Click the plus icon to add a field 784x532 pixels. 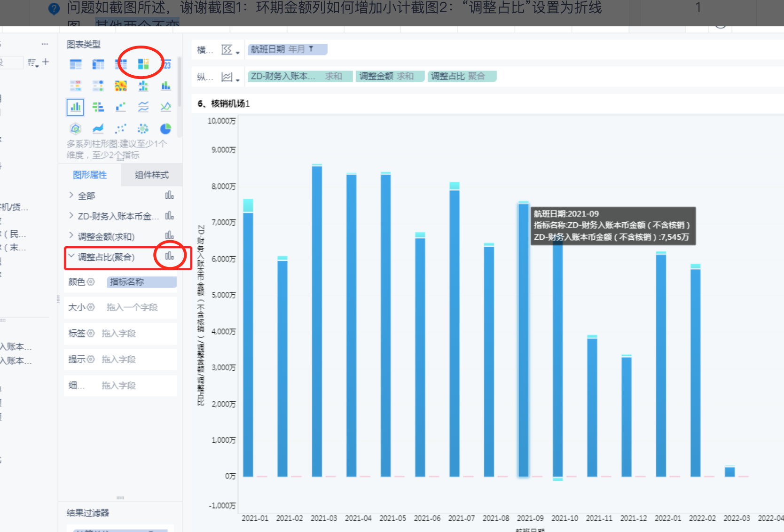46,62
